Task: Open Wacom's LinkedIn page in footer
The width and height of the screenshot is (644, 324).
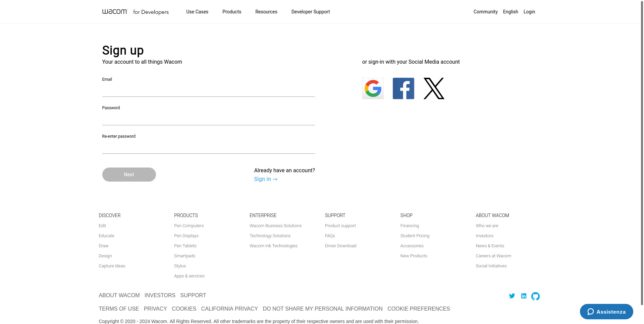Action: point(524,296)
